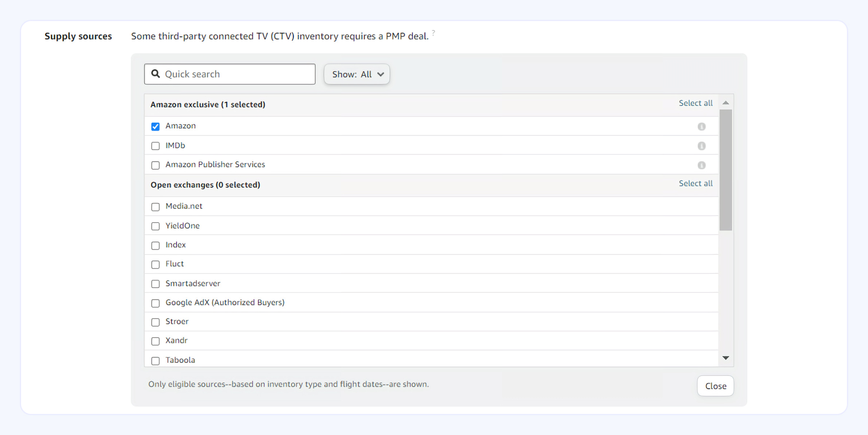Click the CTV inventory PMP deal sentence
This screenshot has height=435, width=868.
pos(280,36)
